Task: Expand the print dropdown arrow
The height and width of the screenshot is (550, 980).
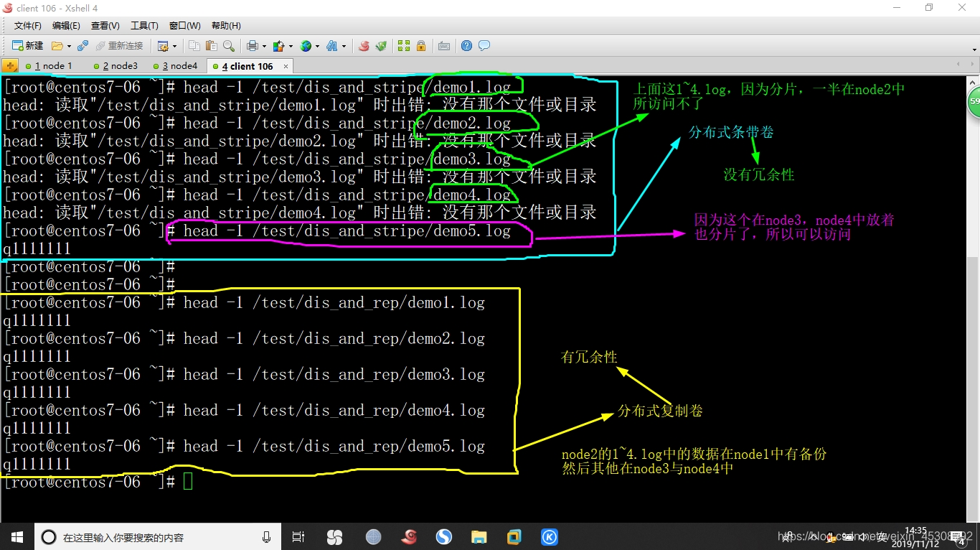Action: (265, 46)
